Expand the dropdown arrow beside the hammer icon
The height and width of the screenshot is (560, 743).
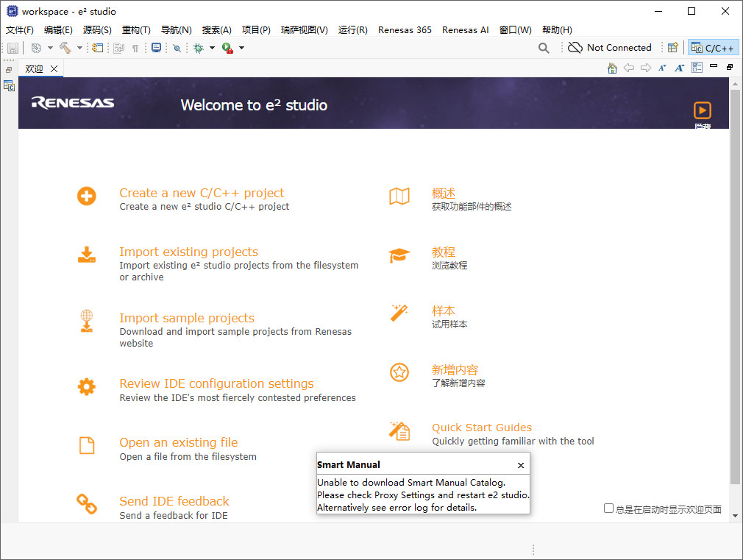click(79, 47)
